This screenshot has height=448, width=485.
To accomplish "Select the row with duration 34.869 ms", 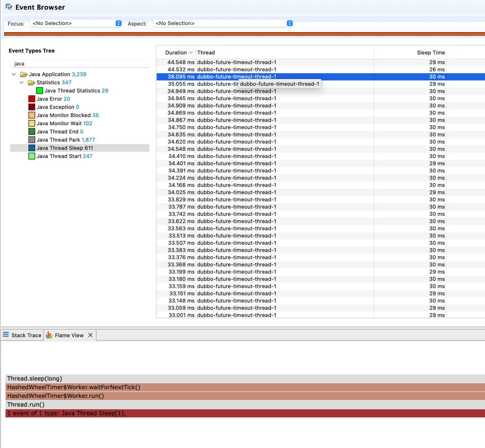I will 321,113.
